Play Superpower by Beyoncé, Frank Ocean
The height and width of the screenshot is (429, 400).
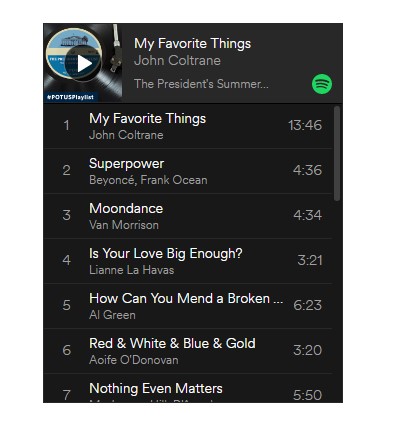[x=188, y=171]
